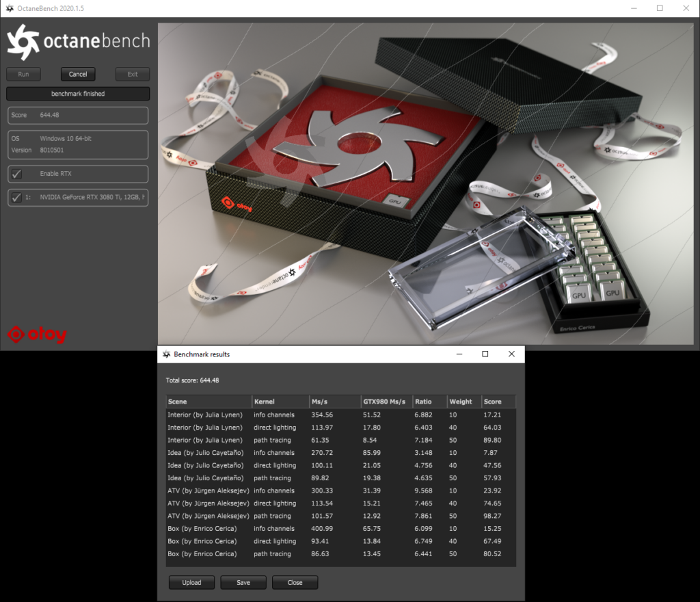The image size is (700, 602).
Task: Click the GTX980 Ms/s column header
Action: click(386, 402)
